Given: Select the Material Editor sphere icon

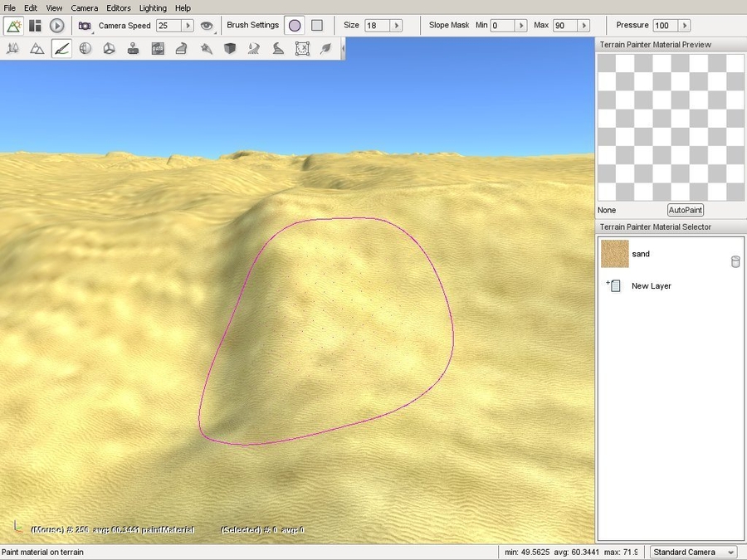Looking at the screenshot, I should [x=85, y=49].
